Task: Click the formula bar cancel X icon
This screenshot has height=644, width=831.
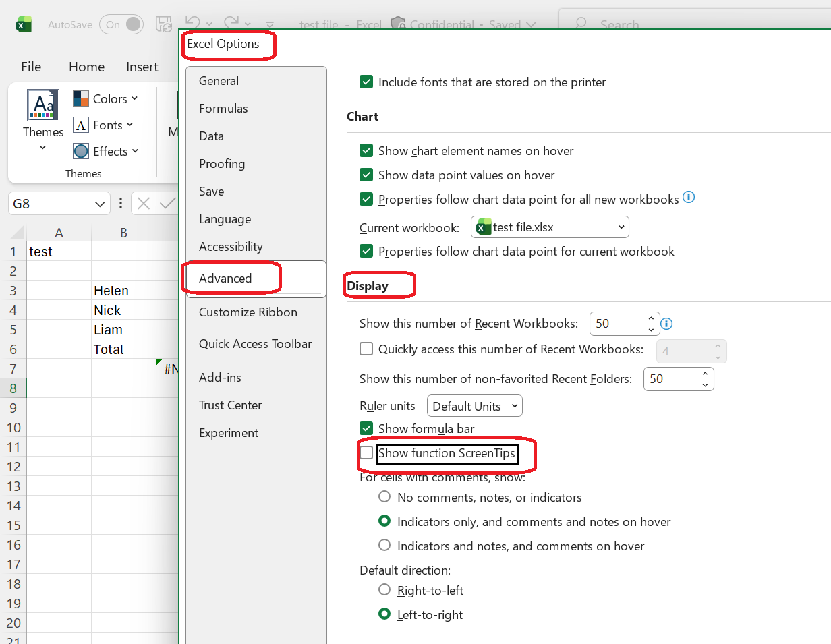Action: 143,204
